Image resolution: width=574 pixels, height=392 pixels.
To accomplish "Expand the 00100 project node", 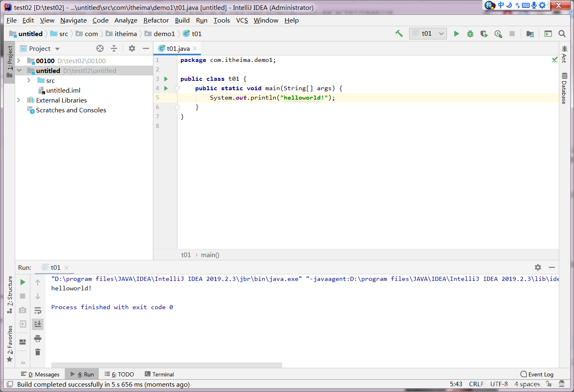I will pos(19,61).
